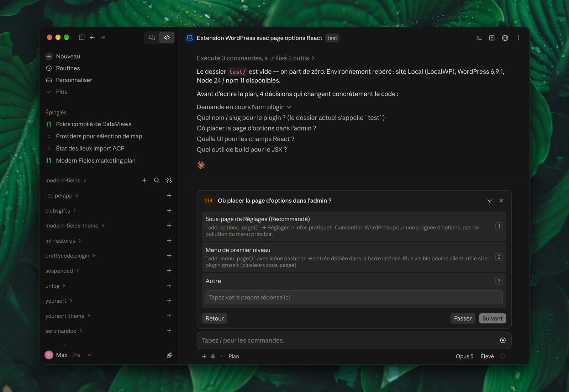Switch to chat mode icon
The width and height of the screenshot is (569, 392).
tap(152, 37)
